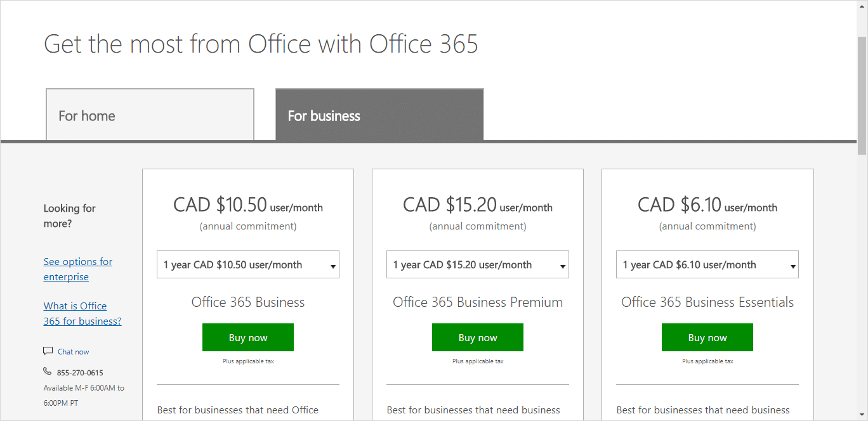The image size is (868, 421).
Task: Click the Chat now link text
Action: tap(73, 352)
